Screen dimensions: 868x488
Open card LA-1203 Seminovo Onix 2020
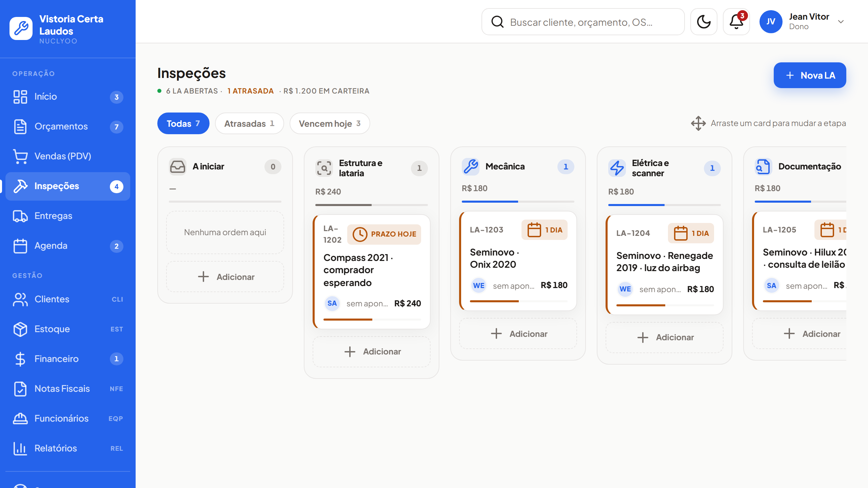pyautogui.click(x=518, y=261)
